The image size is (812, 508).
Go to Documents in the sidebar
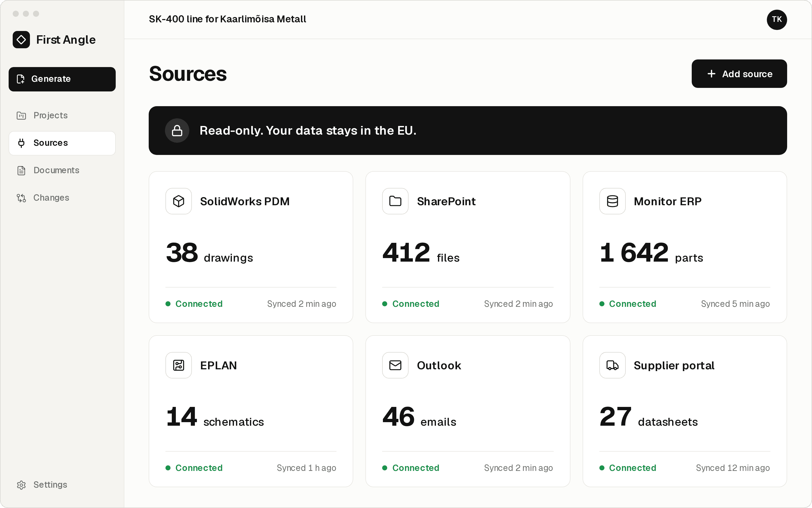[62, 171]
